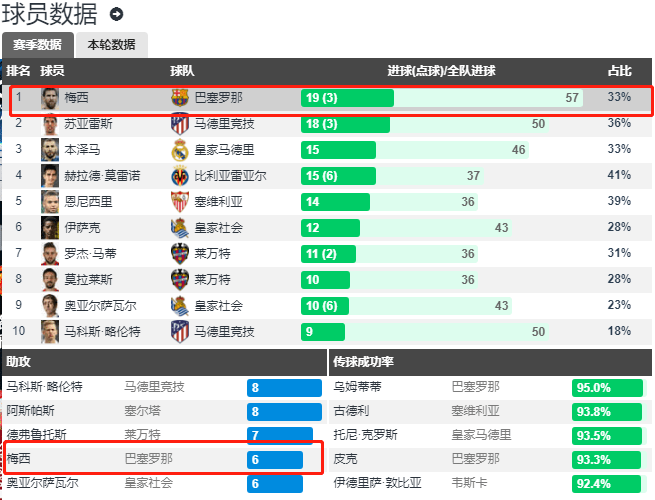Open 梅西 player photo thumbnail
655x500 pixels.
(x=50, y=99)
